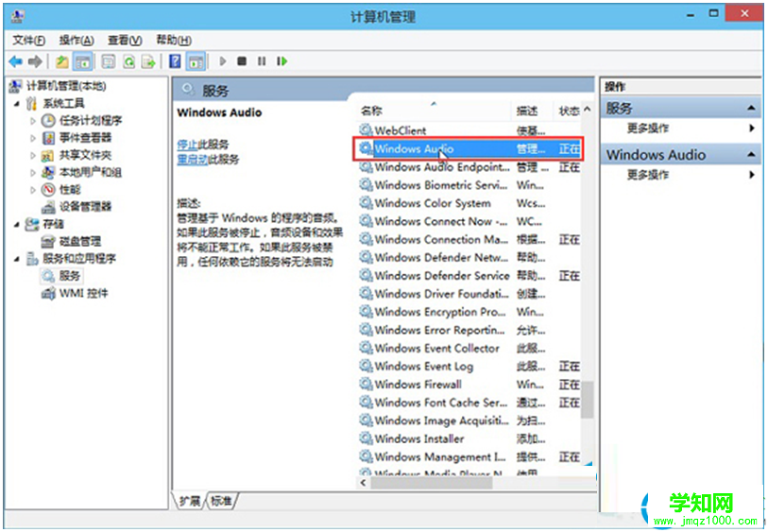Screen dimensions: 768x532
Task: Collapse the 系统工具 tree node
Action: coord(17,104)
